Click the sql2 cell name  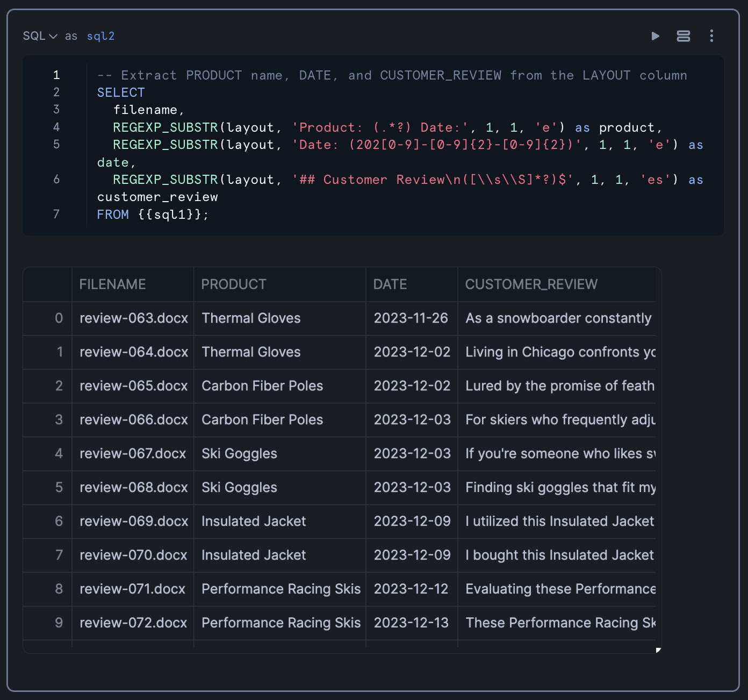click(x=100, y=36)
